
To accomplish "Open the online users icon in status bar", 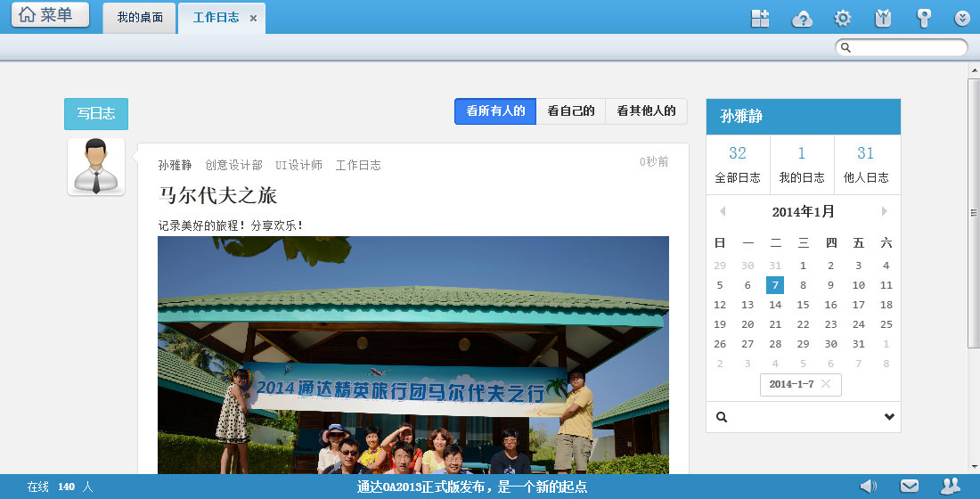I will point(950,486).
